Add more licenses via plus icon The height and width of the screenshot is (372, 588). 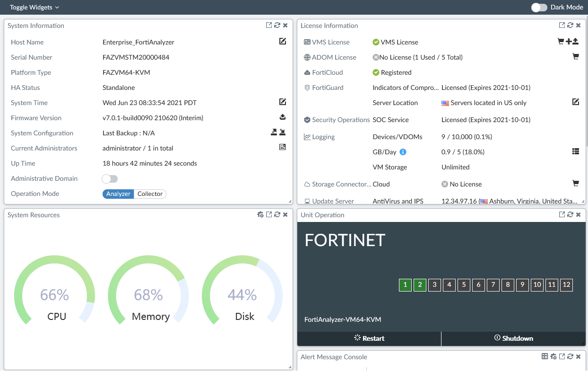(568, 42)
